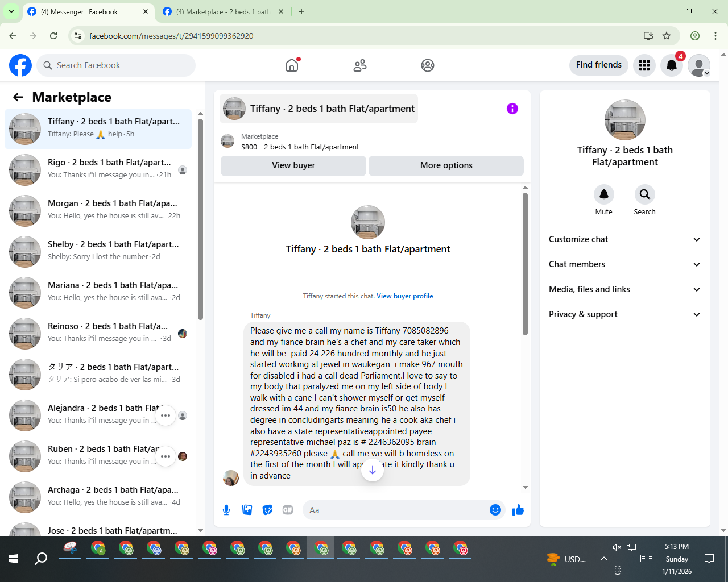The image size is (728, 582).
Task: Open account avatar menu
Action: [699, 65]
